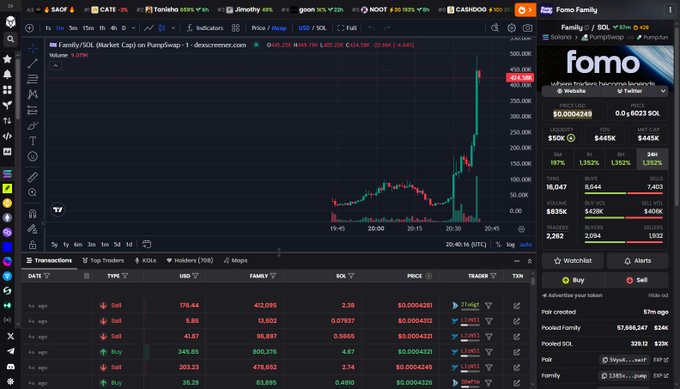Open the Discord link in sidebar
Viewport: 680px width, 389px height.
[x=10, y=366]
